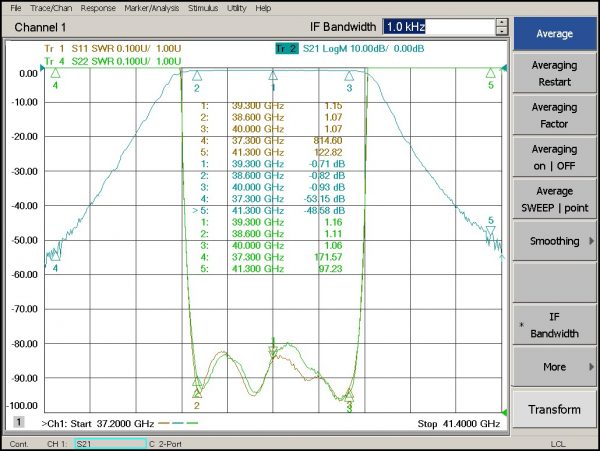Open the Stimulus menu

pos(203,8)
